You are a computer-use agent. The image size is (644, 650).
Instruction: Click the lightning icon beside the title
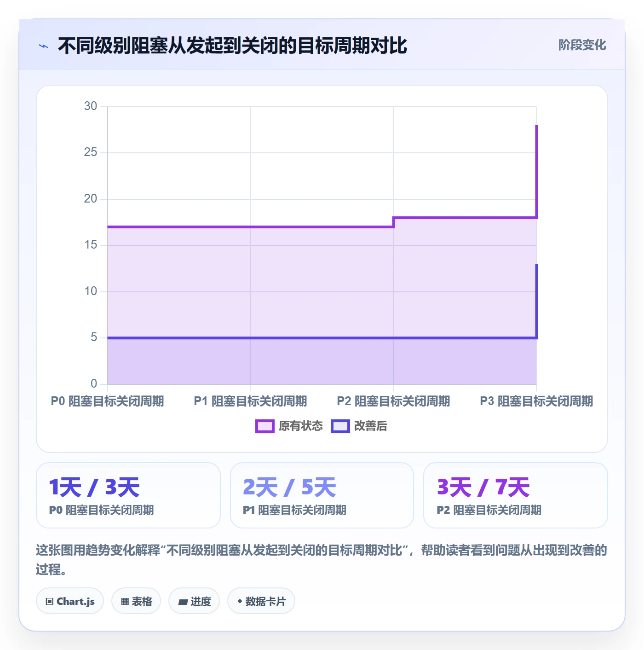point(44,46)
